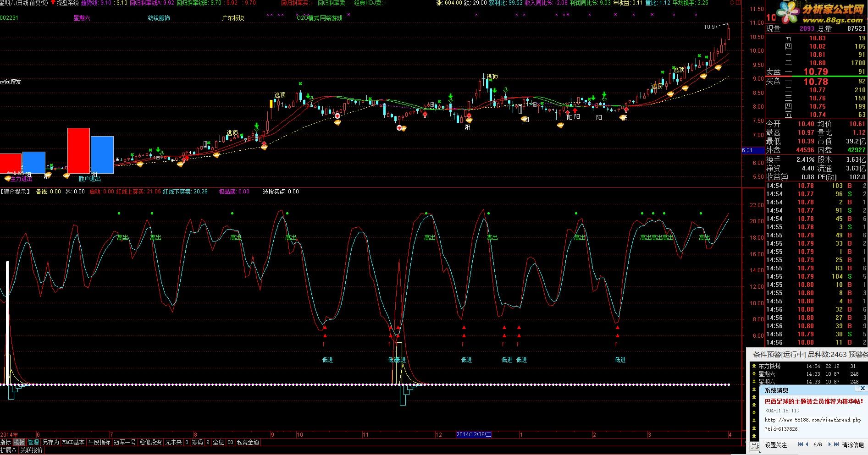Viewport: 868px width, 455px height.
Task: Select the 全息 template
Action: (218, 443)
